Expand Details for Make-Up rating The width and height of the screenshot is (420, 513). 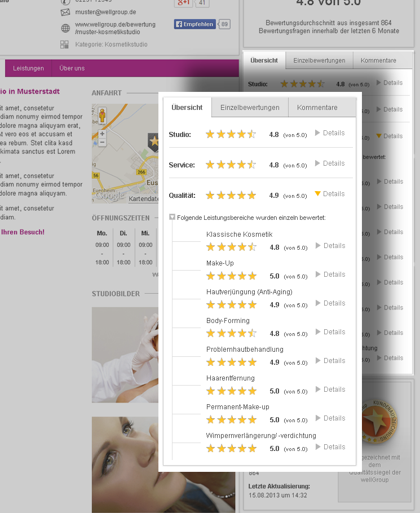tap(330, 275)
